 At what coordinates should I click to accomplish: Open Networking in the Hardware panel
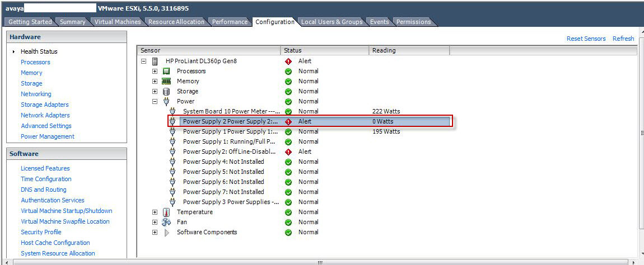[x=36, y=94]
